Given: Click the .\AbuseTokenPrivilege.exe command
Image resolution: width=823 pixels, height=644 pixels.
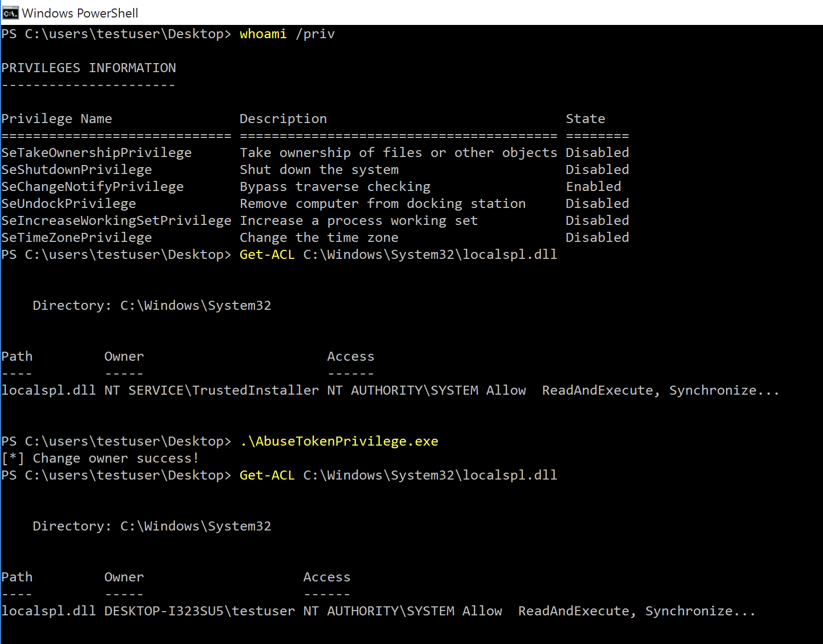Looking at the screenshot, I should tap(339, 441).
